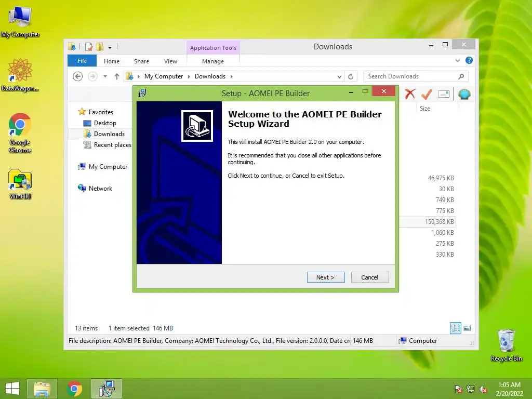Select AOMEI setup taskbar icon
532x399 pixels.
107,389
